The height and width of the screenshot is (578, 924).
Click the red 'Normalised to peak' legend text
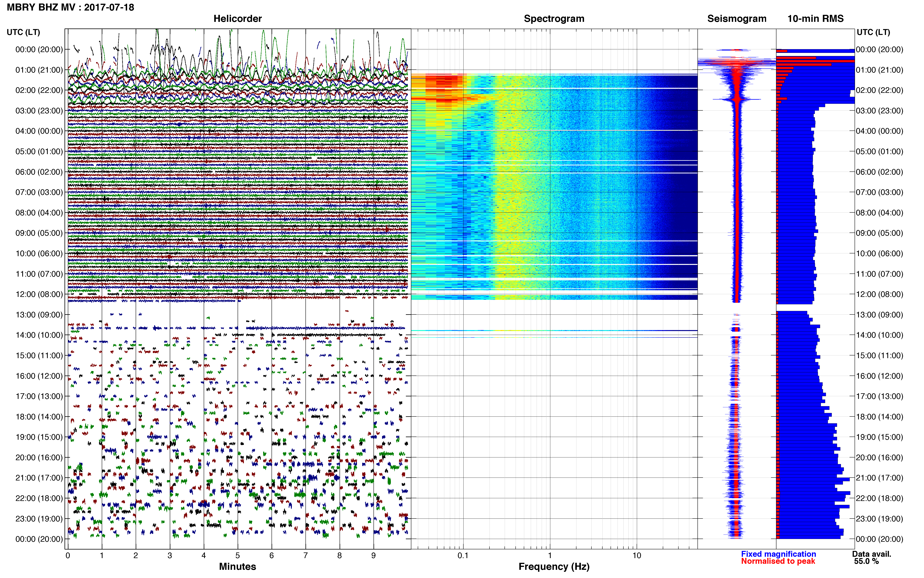point(778,561)
